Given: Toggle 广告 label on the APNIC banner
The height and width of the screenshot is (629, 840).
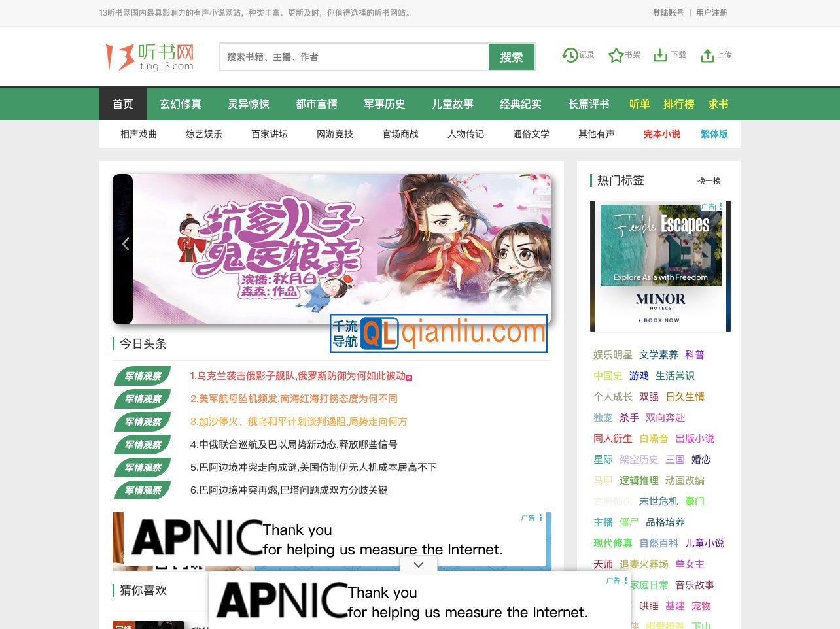Looking at the screenshot, I should point(527,517).
